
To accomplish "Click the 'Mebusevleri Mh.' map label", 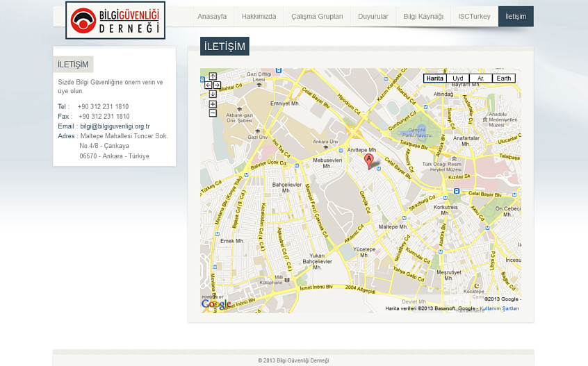I will [x=327, y=163].
